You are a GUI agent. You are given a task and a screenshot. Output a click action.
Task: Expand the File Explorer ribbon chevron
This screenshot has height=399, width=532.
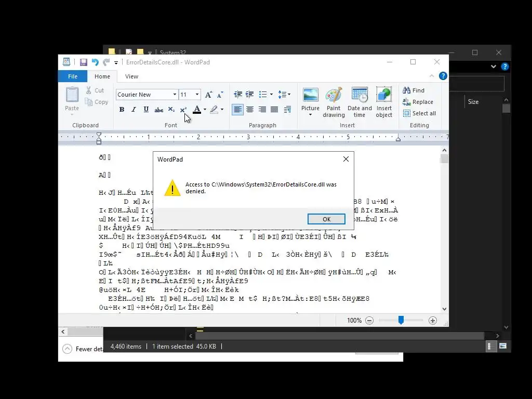click(494, 66)
